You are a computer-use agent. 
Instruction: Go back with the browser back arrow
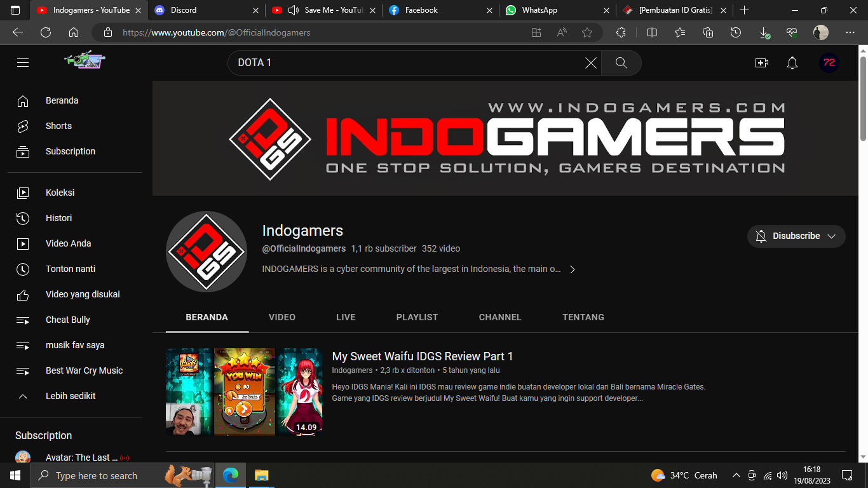[18, 32]
